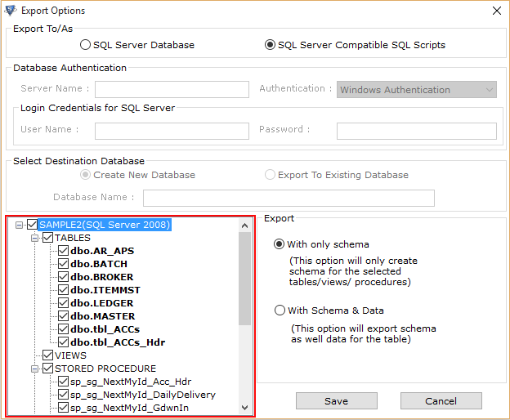
Task: Click the app logo icon in title bar
Action: click(11, 11)
